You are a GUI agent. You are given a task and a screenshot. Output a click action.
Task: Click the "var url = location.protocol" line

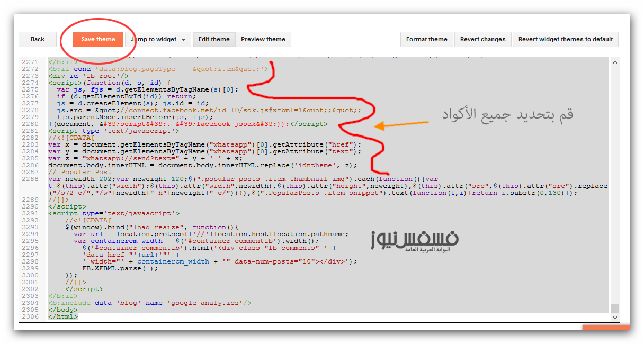(x=211, y=234)
